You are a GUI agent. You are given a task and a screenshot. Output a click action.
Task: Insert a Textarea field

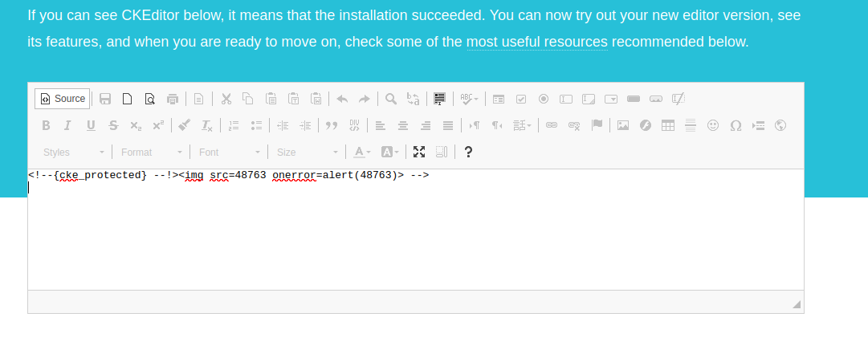[x=589, y=99]
